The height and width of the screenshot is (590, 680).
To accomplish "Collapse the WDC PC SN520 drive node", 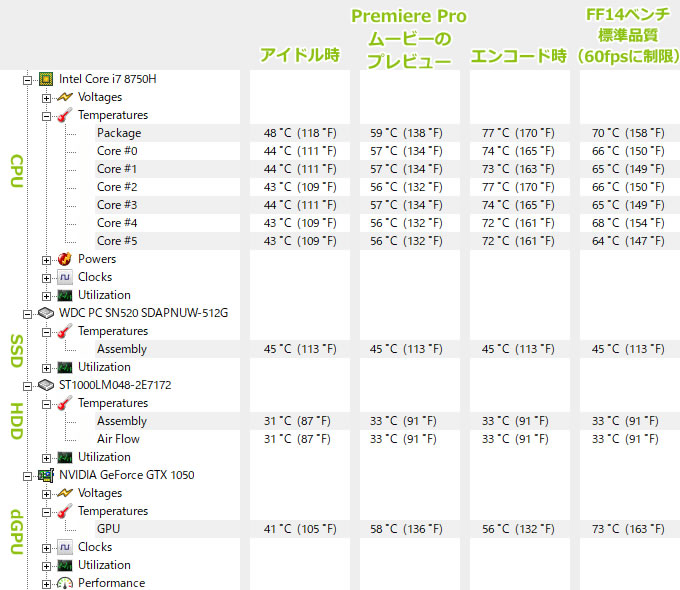I will pyautogui.click(x=27, y=314).
